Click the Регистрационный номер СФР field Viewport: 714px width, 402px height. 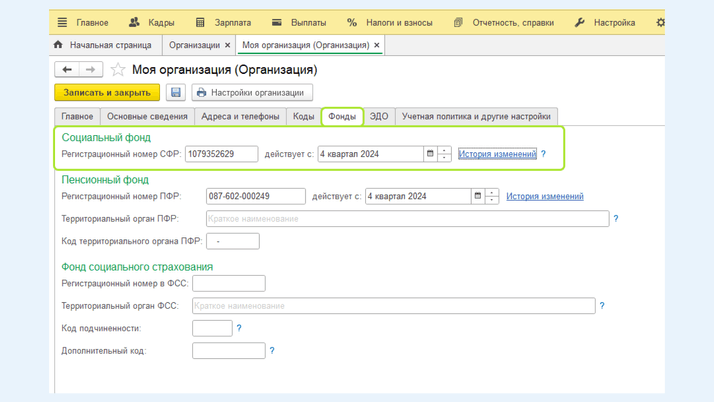tap(221, 154)
